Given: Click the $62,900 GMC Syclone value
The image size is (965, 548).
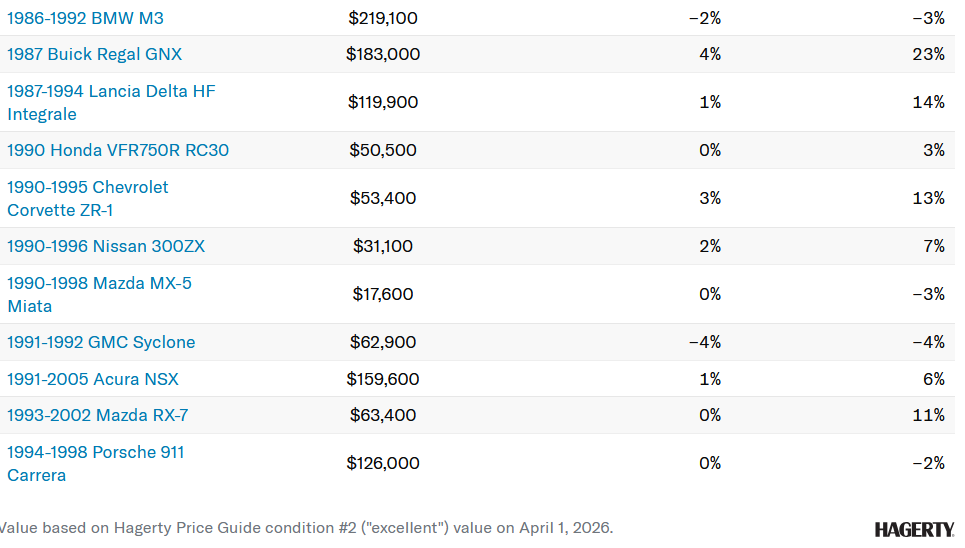Looking at the screenshot, I should (383, 342).
